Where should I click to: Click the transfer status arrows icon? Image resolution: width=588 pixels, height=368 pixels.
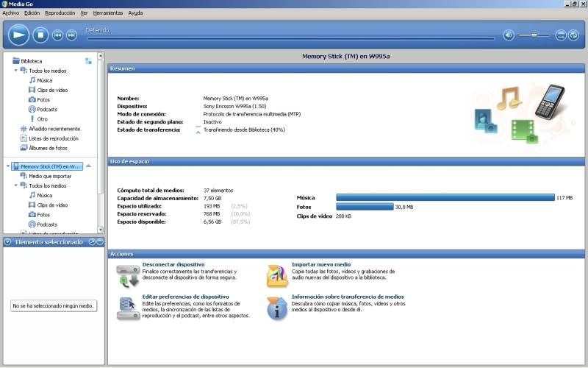[x=198, y=130]
